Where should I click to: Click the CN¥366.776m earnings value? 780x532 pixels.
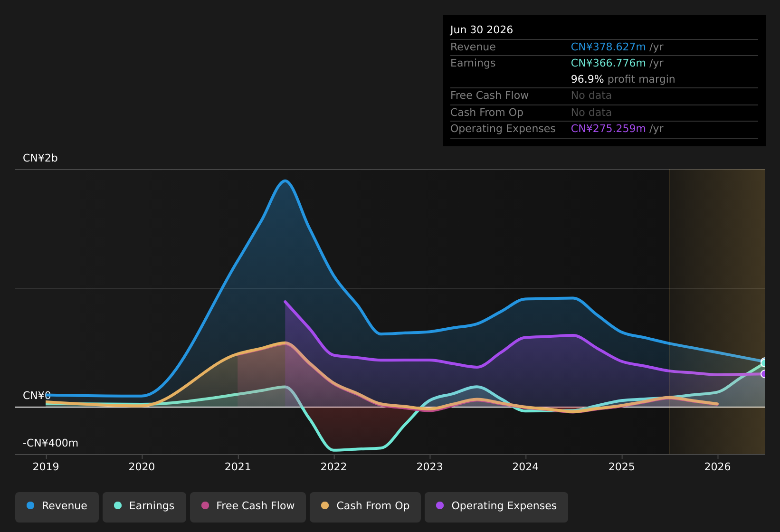[x=609, y=63]
